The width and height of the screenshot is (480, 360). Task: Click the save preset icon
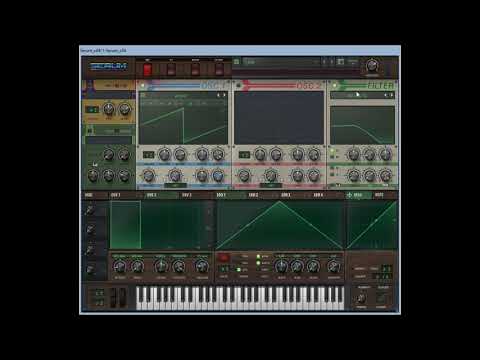[x=236, y=62]
